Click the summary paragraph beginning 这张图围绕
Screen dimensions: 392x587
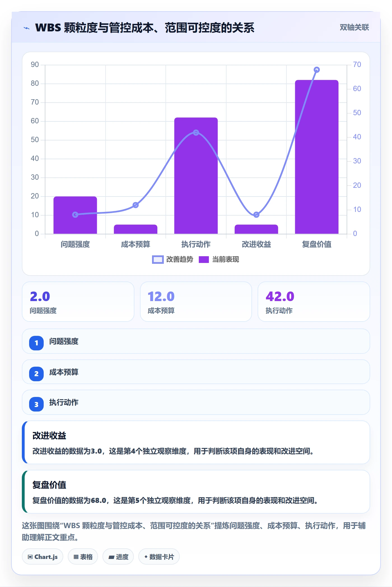pyautogui.click(x=194, y=531)
